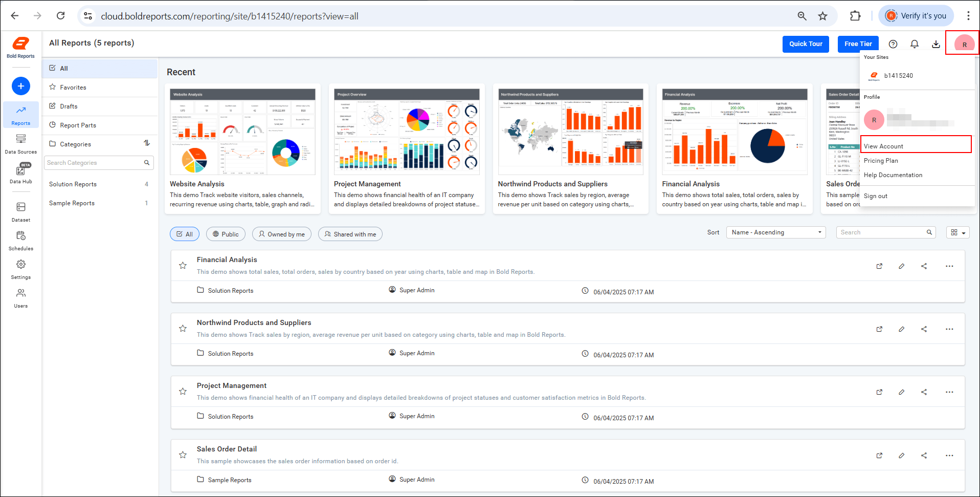Filter reports Shared with me

pyautogui.click(x=350, y=234)
